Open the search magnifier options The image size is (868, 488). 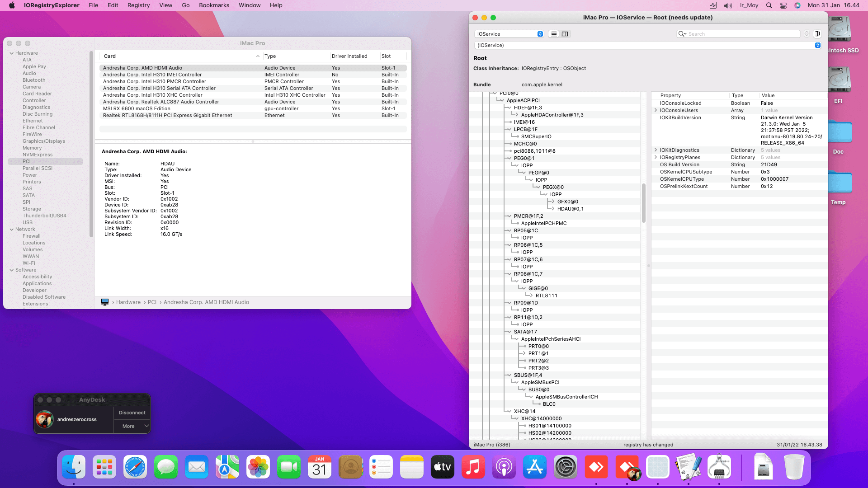[x=682, y=34]
